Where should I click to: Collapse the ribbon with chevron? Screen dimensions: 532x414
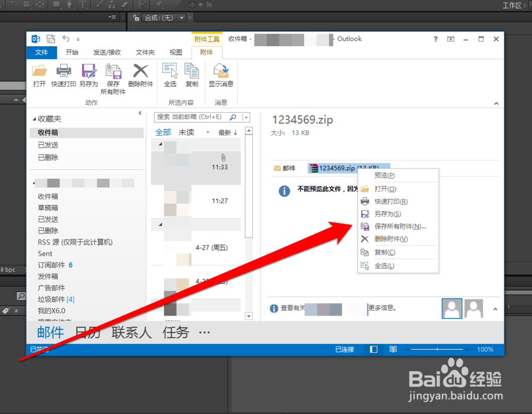click(x=496, y=103)
